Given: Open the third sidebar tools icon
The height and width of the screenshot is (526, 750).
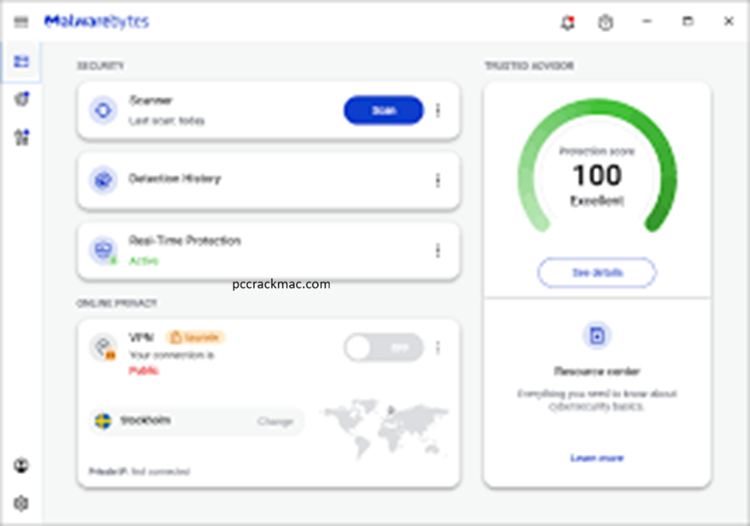Looking at the screenshot, I should [x=22, y=137].
